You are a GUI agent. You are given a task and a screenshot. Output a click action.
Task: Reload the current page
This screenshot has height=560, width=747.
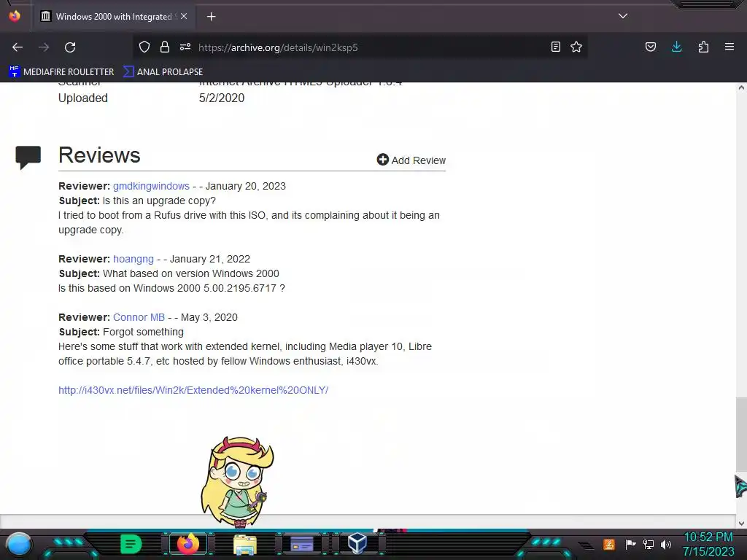[70, 47]
